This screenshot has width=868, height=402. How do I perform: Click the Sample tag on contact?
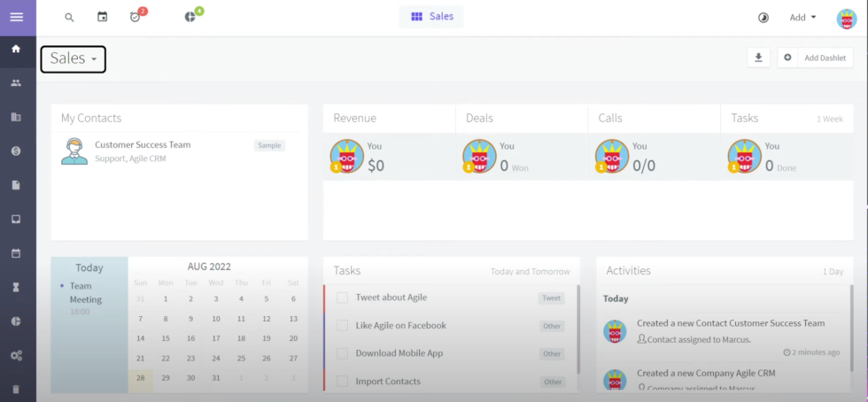pos(269,145)
